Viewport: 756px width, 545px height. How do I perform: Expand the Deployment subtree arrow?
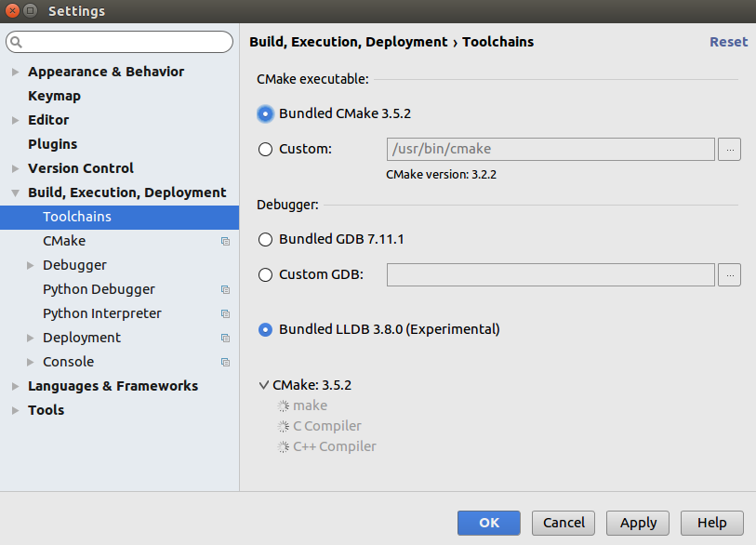pyautogui.click(x=31, y=338)
